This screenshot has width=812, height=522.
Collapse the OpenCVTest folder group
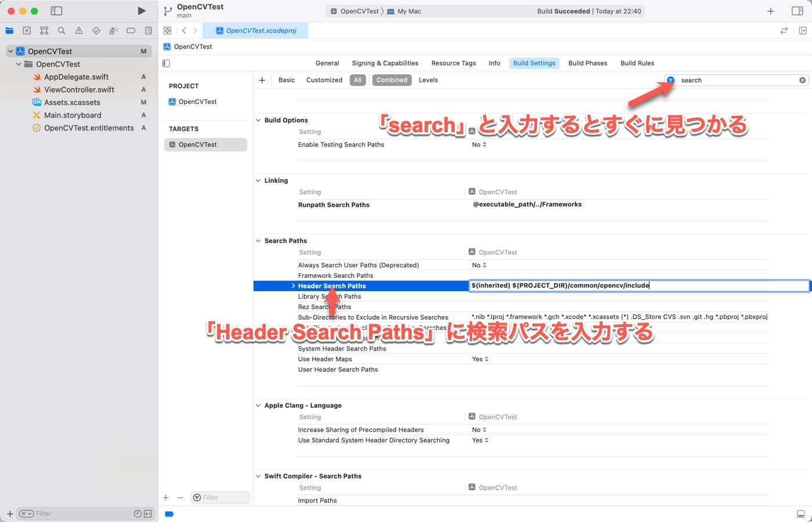point(19,64)
